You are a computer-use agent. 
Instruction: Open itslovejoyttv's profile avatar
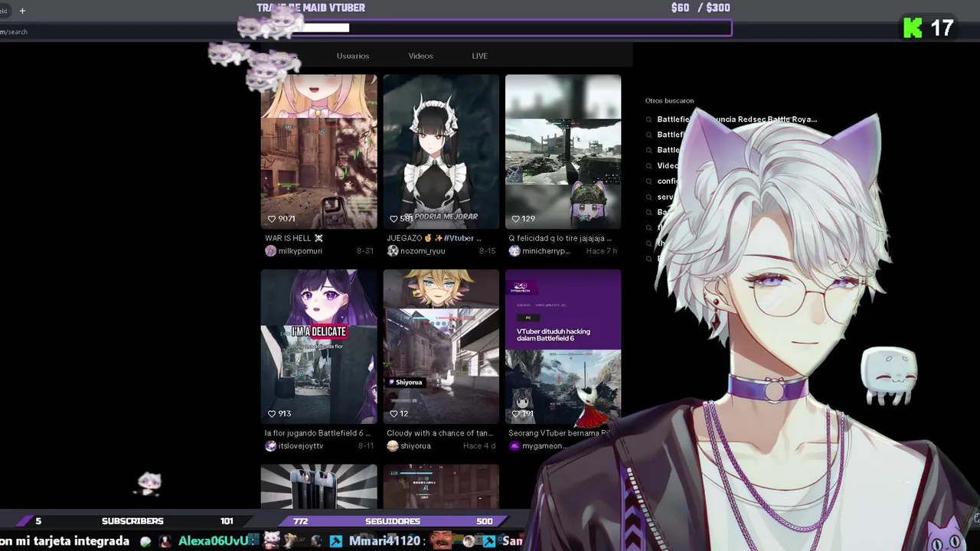click(270, 446)
